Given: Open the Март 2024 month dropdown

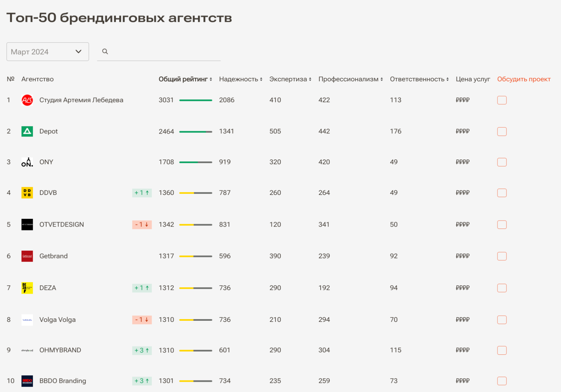Looking at the screenshot, I should point(48,52).
